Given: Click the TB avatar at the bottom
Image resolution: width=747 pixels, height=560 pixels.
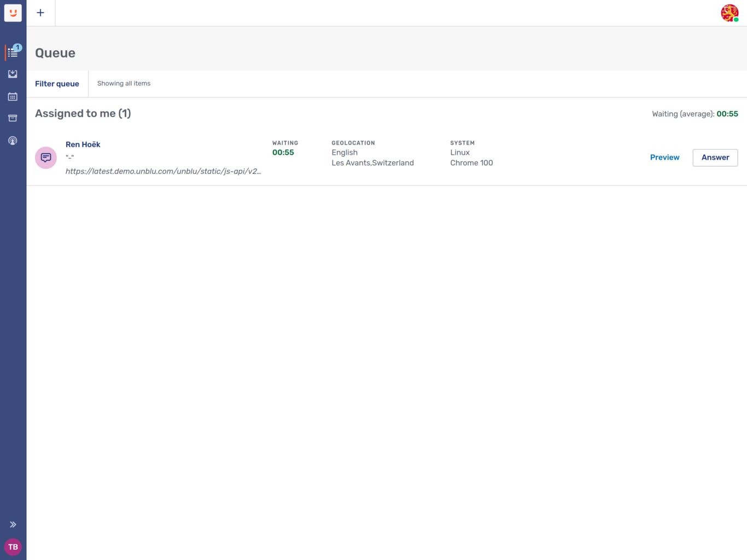Looking at the screenshot, I should (x=13, y=547).
